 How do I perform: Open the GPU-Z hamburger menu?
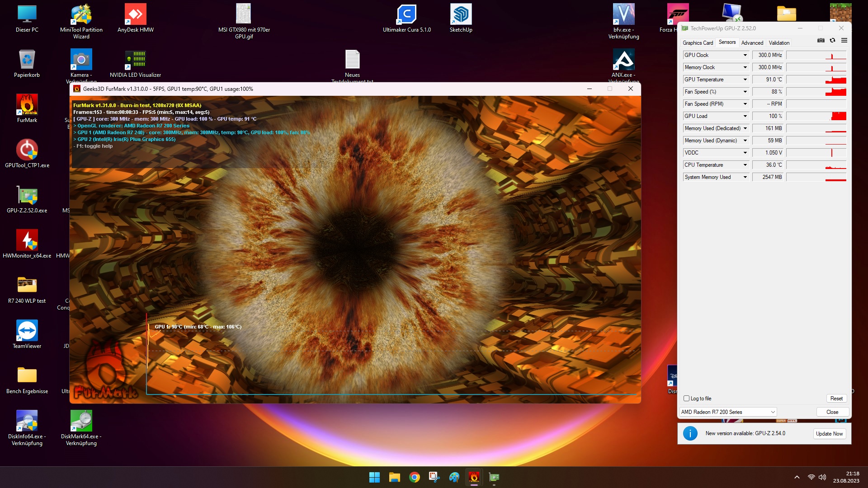(844, 41)
